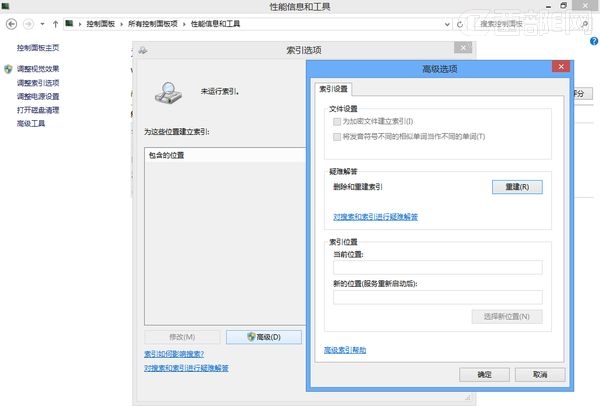Open 对搜索和索引进行疑难解答 link in 高级选项
Screen dimensions: 600x407
point(375,217)
